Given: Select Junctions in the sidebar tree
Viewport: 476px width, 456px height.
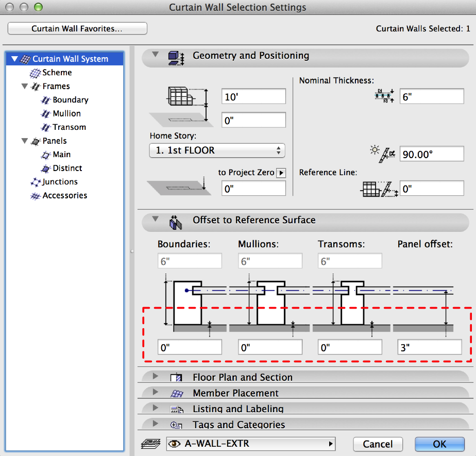Looking at the screenshot, I should pyautogui.click(x=58, y=181).
